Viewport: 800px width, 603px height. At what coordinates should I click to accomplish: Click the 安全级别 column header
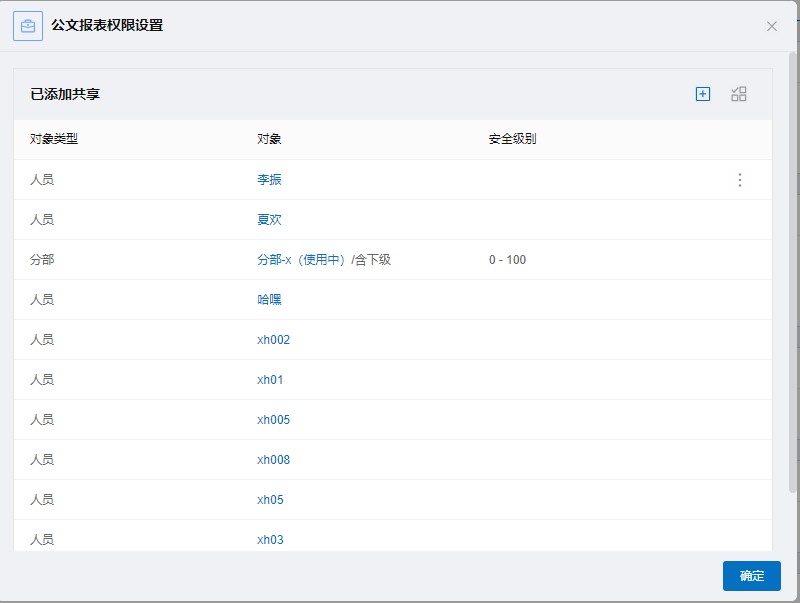(512, 139)
